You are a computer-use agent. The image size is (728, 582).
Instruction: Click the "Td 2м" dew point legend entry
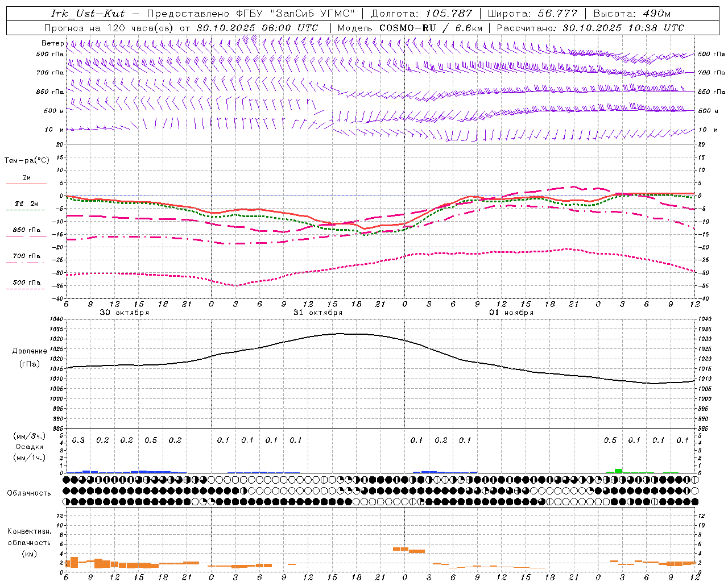coord(26,203)
